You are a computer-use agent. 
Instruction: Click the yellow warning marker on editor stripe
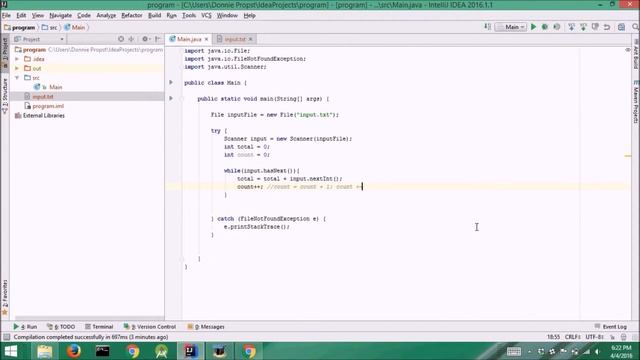628,156
